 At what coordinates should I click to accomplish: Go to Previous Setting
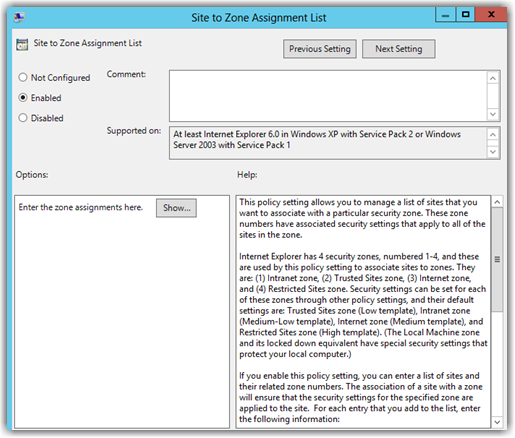pos(320,49)
